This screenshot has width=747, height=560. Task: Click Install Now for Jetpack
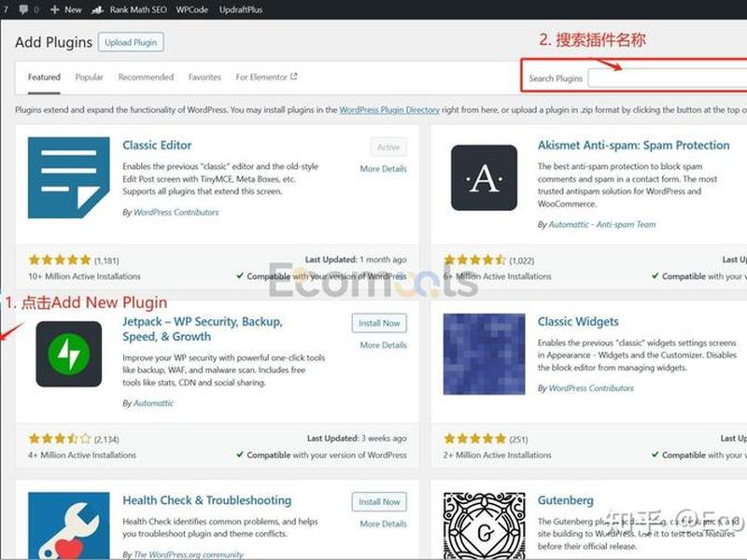[379, 323]
